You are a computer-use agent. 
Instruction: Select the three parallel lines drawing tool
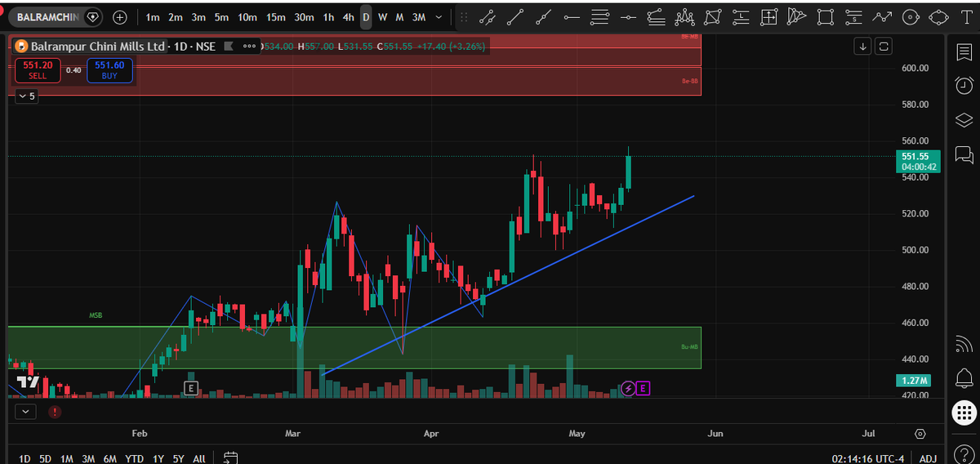pos(599,16)
